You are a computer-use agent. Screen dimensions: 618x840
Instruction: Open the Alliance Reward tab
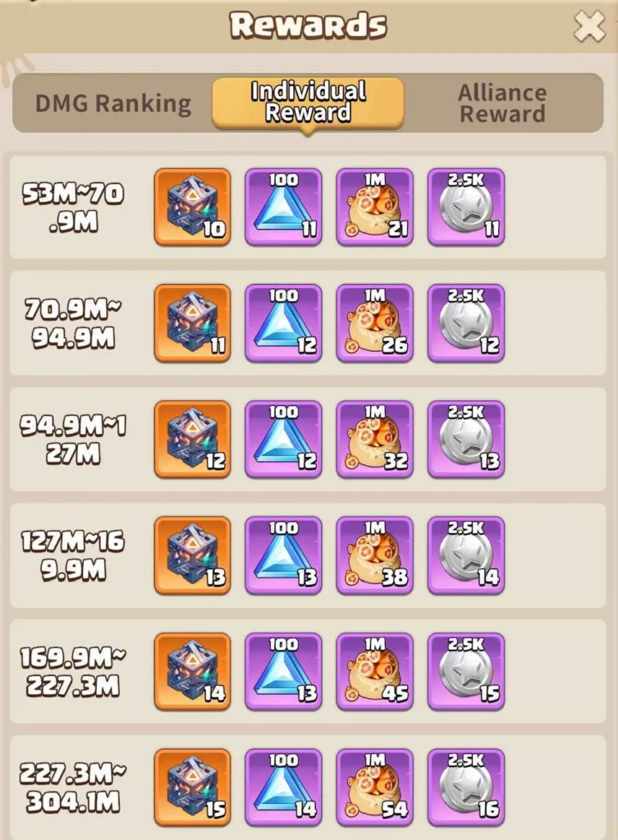pos(502,103)
